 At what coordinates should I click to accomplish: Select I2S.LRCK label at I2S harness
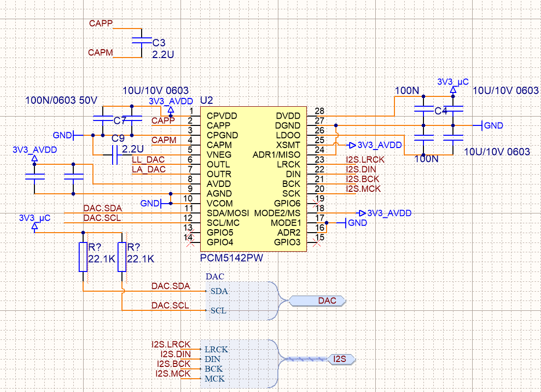pyautogui.click(x=171, y=344)
